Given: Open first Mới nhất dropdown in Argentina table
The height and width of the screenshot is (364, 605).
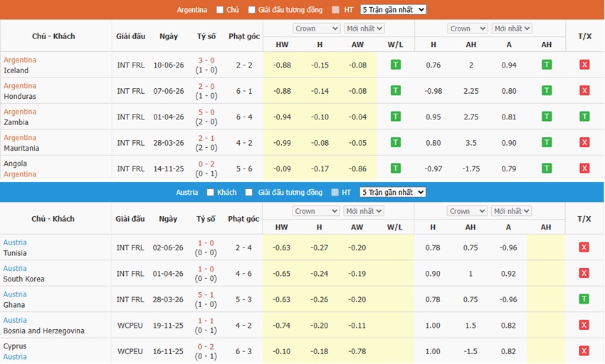Looking at the screenshot, I should click(364, 28).
